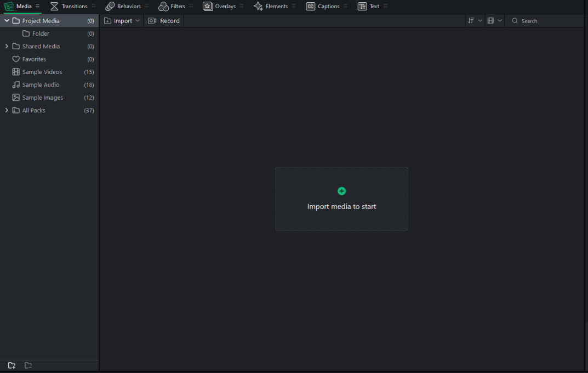
Task: Open the menu handle beside Behaviors tab
Action: (147, 7)
